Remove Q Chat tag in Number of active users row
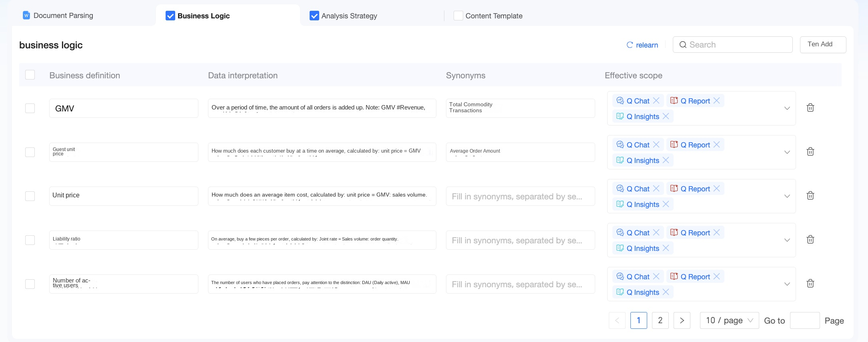868x342 pixels. point(656,276)
